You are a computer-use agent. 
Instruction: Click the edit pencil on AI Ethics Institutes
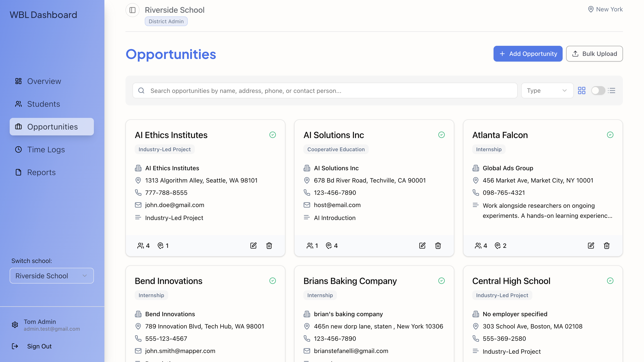tap(254, 246)
